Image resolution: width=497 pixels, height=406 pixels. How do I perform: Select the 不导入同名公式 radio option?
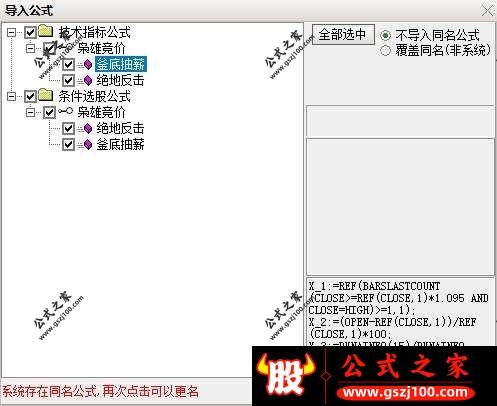[x=385, y=35]
